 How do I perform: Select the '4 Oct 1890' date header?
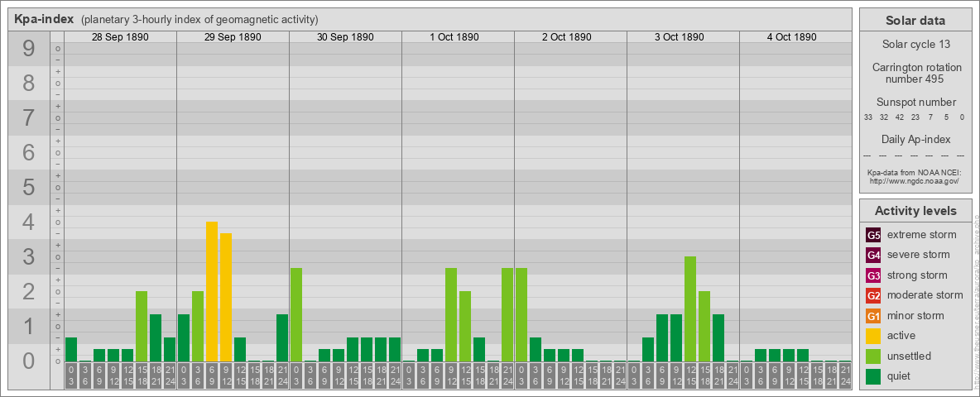pyautogui.click(x=792, y=37)
